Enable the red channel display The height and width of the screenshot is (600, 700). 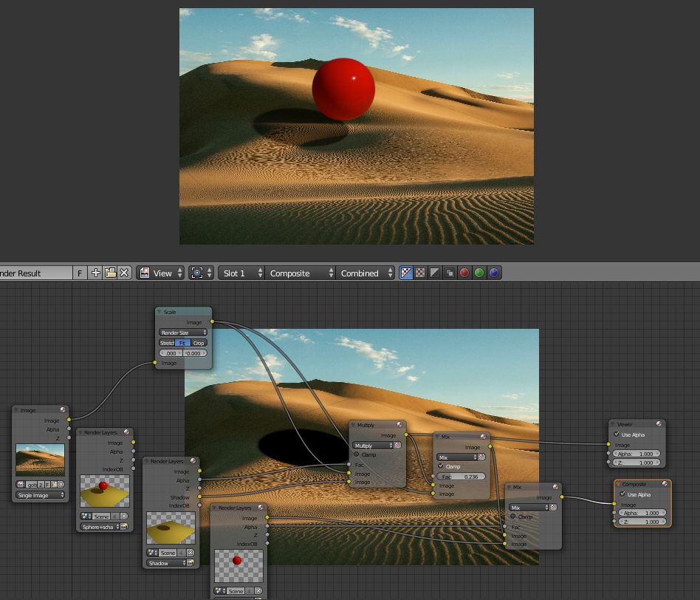[464, 273]
